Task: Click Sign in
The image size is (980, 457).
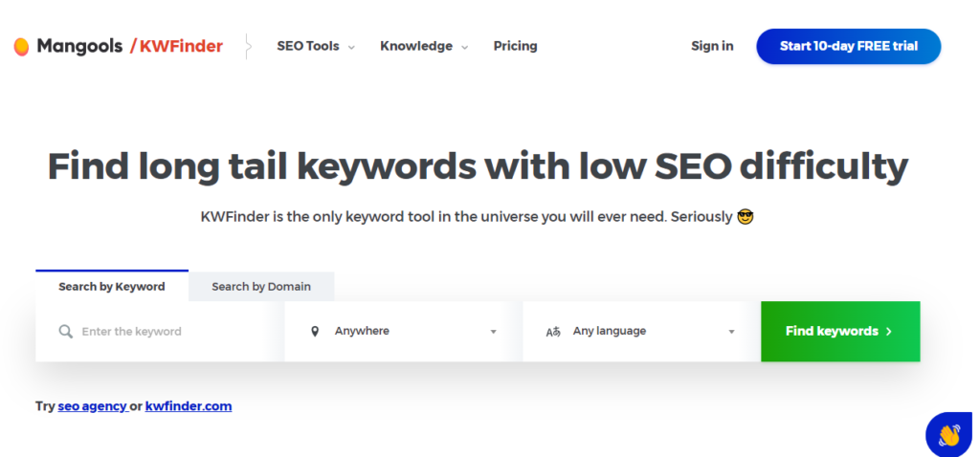Action: click(712, 46)
